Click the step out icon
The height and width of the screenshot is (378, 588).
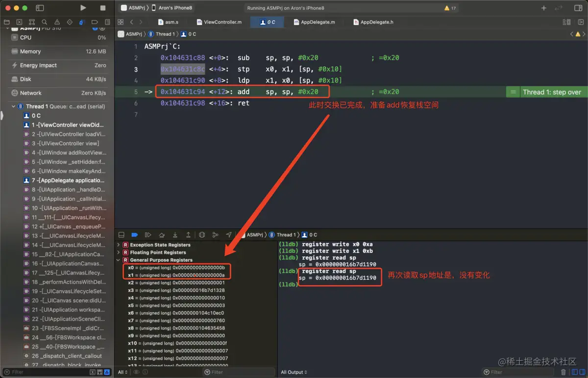point(188,235)
